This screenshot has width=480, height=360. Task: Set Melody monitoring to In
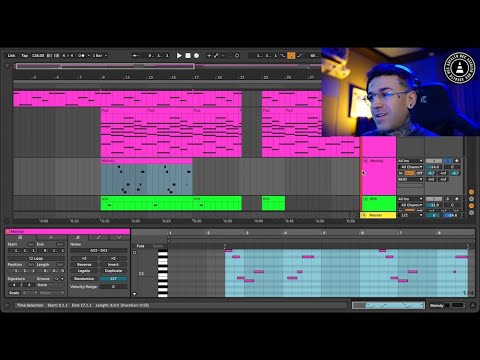(x=401, y=173)
